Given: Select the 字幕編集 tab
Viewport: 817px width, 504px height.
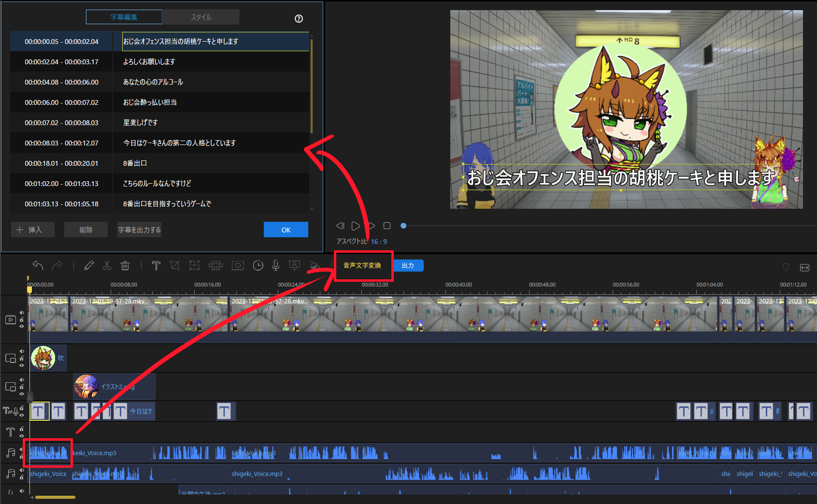Looking at the screenshot, I should click(124, 17).
